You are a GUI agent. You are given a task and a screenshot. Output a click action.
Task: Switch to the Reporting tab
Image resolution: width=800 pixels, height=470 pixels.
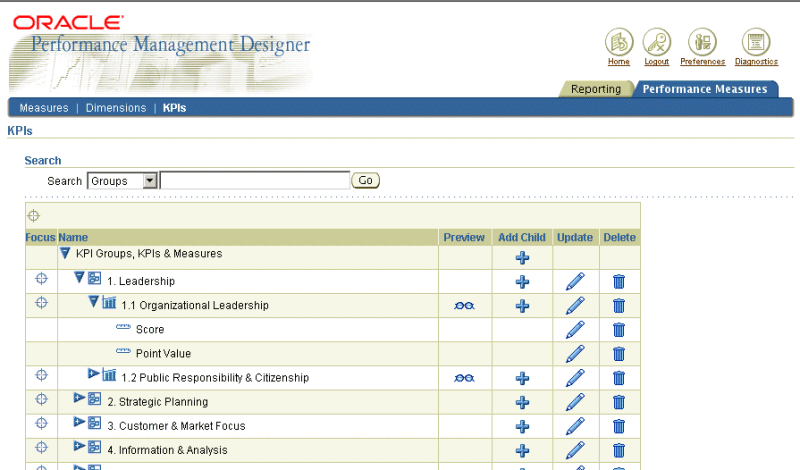click(595, 89)
